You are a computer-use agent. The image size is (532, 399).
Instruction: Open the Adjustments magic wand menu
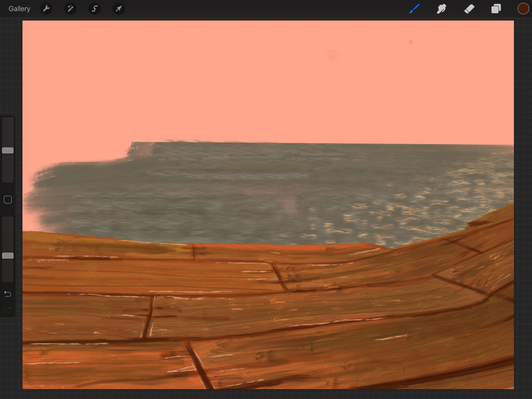(x=70, y=9)
